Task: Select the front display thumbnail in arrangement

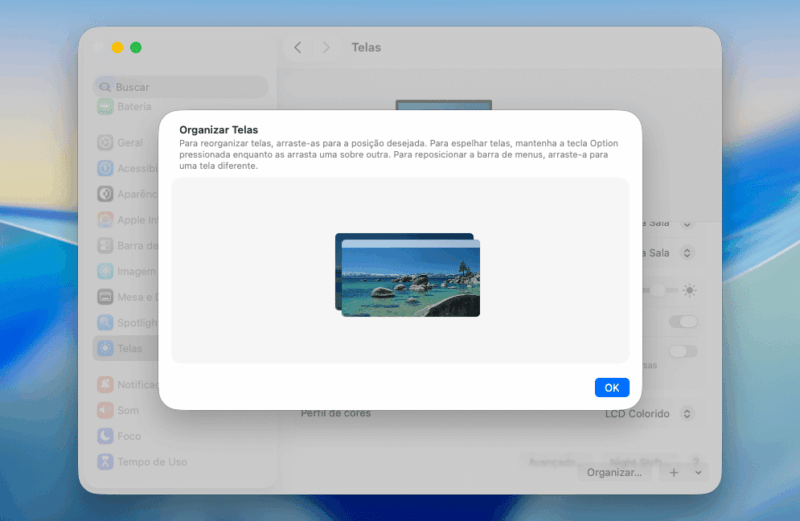Action: [411, 278]
